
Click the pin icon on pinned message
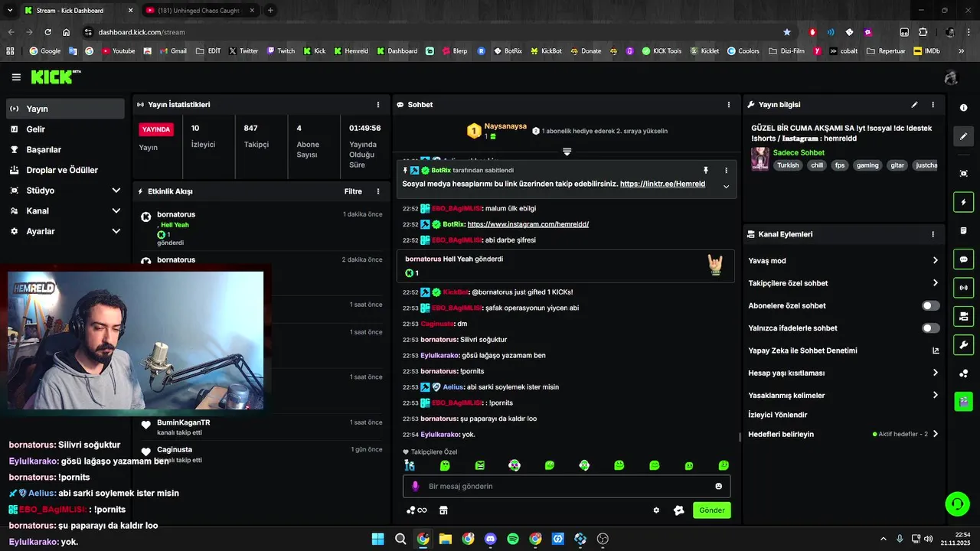[x=706, y=170]
